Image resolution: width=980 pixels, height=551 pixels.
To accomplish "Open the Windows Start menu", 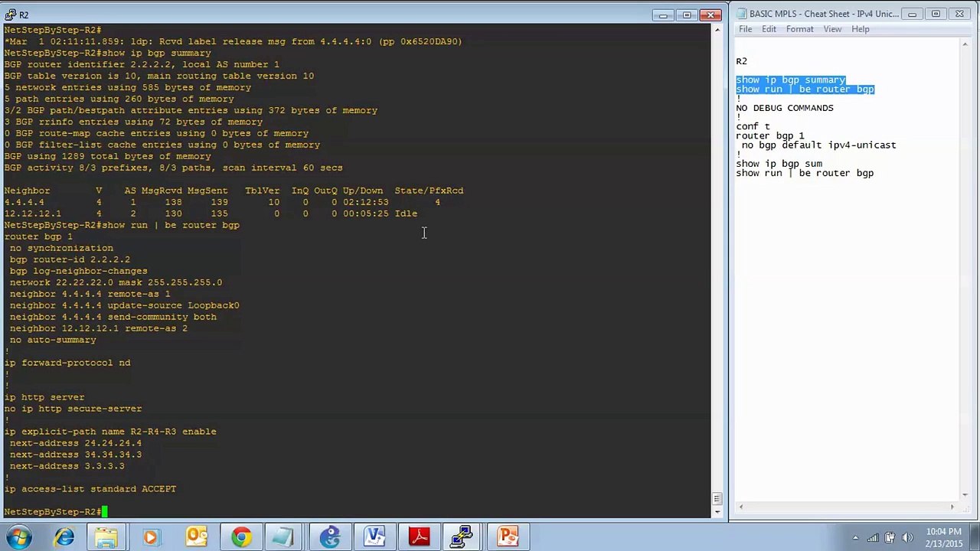I will click(x=18, y=536).
